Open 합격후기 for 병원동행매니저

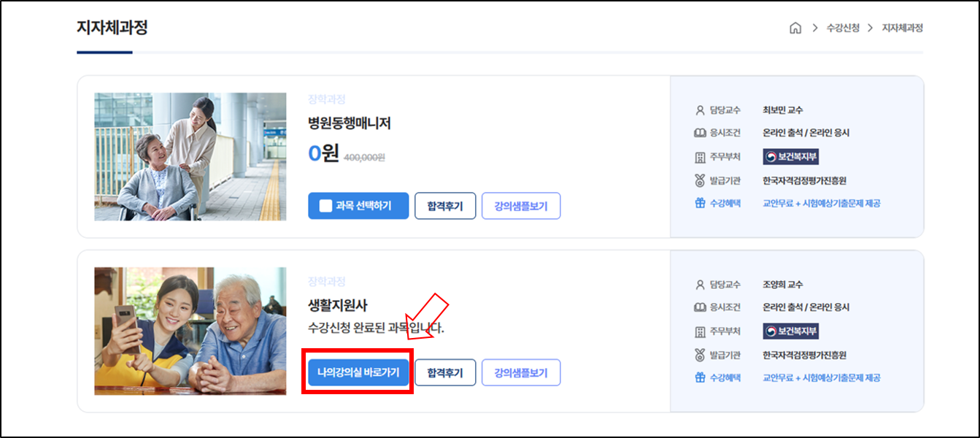pyautogui.click(x=445, y=205)
